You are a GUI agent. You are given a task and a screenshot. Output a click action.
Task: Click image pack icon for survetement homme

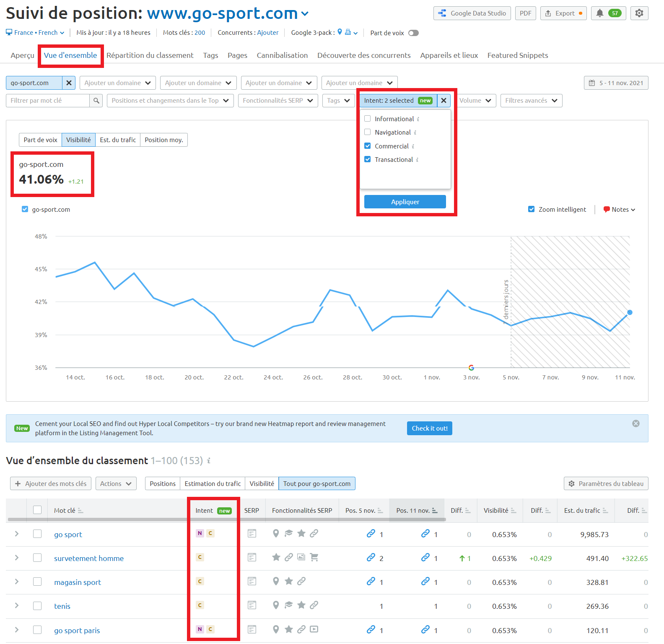pos(301,557)
